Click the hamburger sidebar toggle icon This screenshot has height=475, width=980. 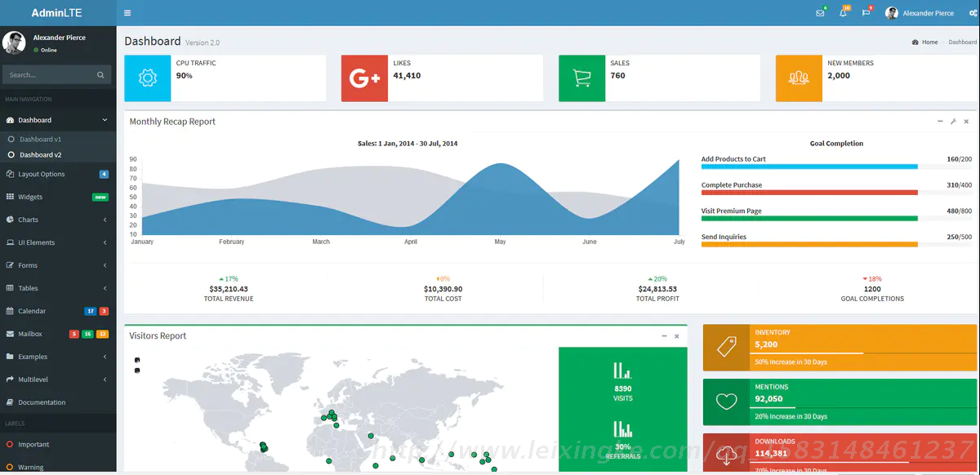coord(127,13)
